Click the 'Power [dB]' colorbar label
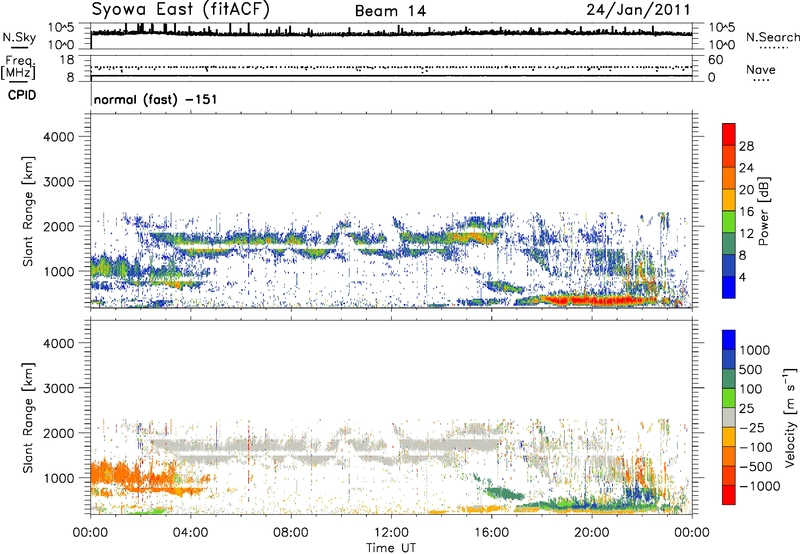This screenshot has height=554, width=800. click(x=764, y=211)
